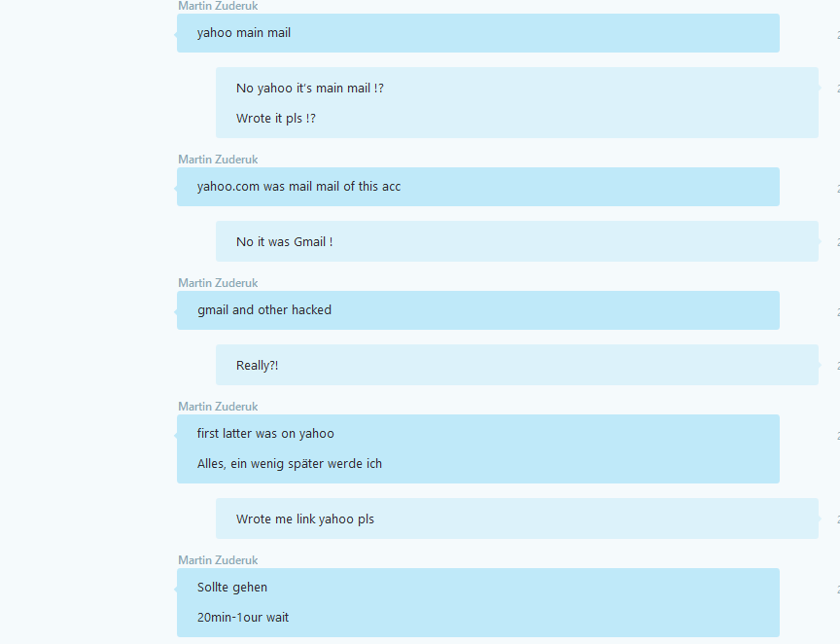The height and width of the screenshot is (644, 840).
Task: Click the timestamp beside "yahoo main mail"
Action: click(838, 35)
